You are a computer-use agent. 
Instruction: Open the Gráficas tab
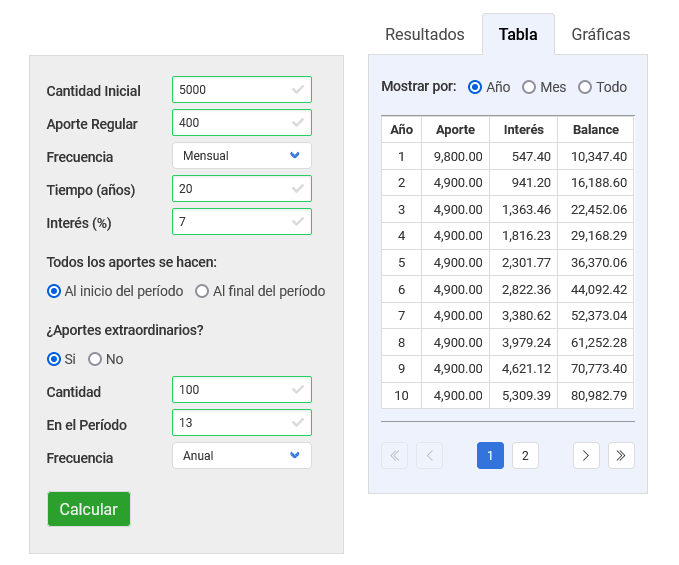600,34
